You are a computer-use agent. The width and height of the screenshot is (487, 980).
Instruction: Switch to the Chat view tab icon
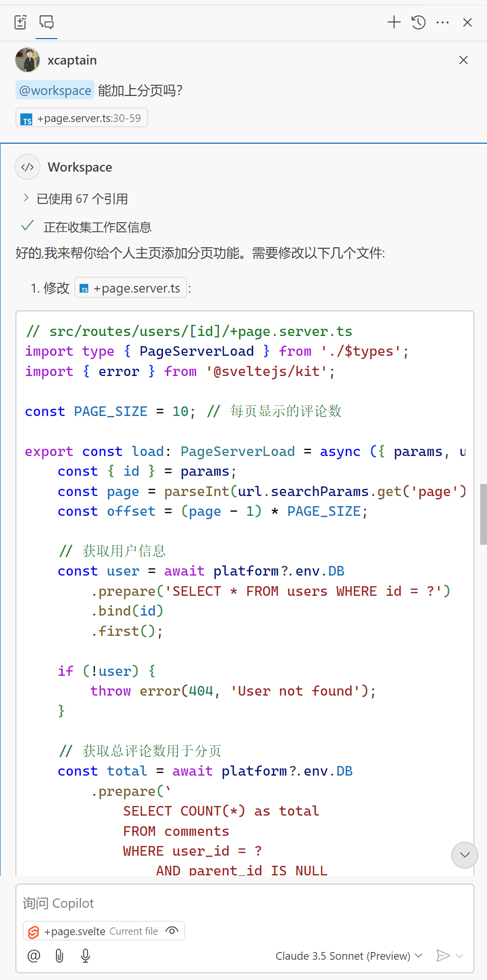(x=47, y=22)
